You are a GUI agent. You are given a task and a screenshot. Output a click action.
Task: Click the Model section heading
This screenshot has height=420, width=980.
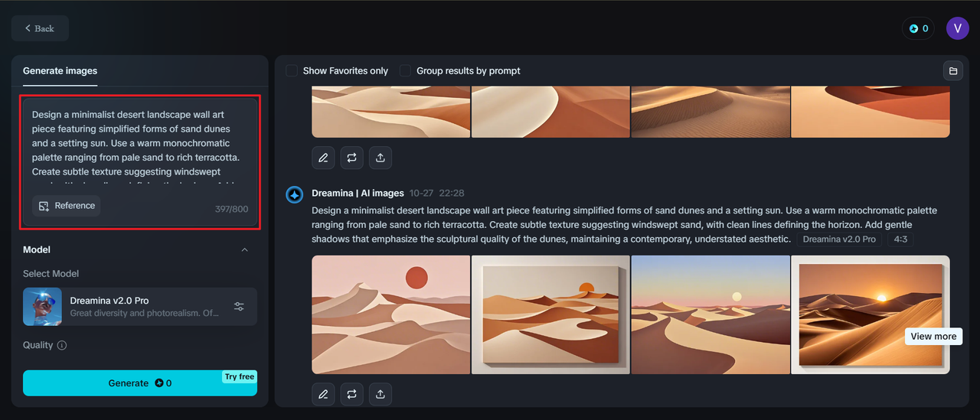pos(37,249)
